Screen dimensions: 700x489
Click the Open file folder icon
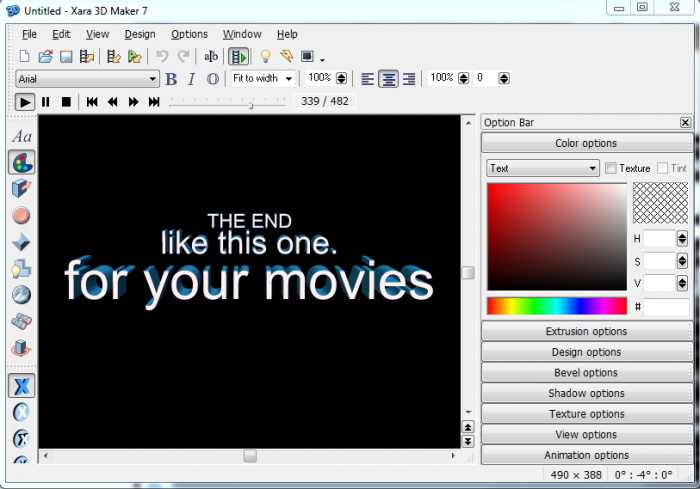(x=45, y=56)
